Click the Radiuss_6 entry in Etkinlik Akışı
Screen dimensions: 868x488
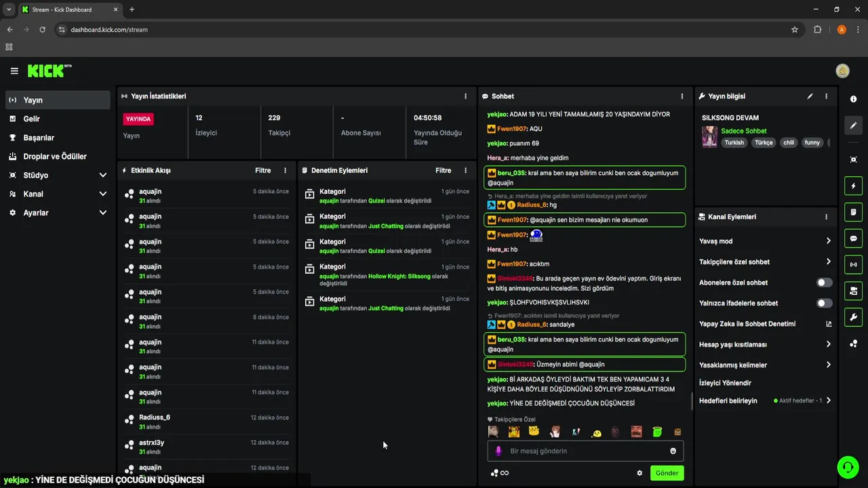click(x=207, y=422)
